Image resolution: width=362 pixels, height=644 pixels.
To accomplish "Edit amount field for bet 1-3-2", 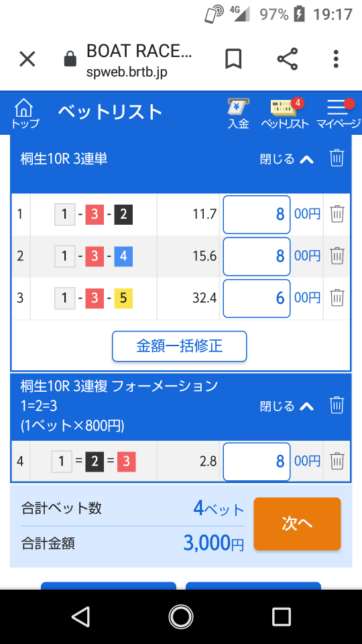I will 257,215.
